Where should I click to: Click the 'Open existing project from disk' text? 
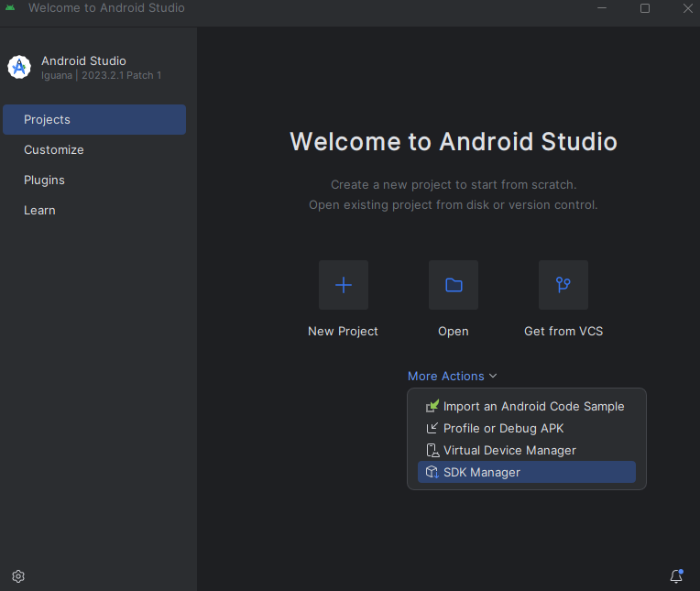454,205
